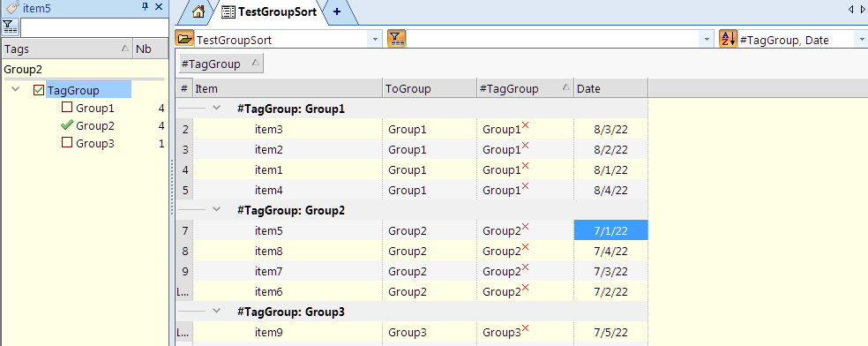Check the Group3 tag checkbox
Image resolution: width=868 pixels, height=346 pixels.
click(66, 143)
